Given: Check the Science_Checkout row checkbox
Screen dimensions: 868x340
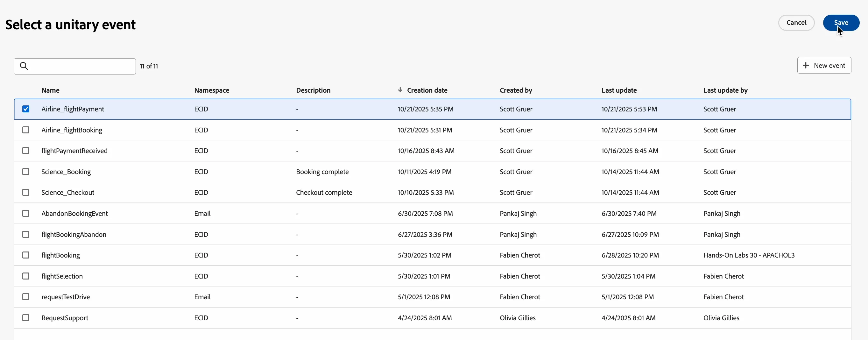Looking at the screenshot, I should (x=25, y=192).
